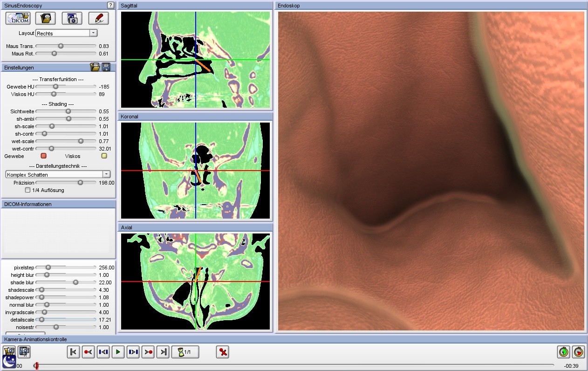Click the Sichtweite slider handle
588x371 pixels.
pos(68,111)
